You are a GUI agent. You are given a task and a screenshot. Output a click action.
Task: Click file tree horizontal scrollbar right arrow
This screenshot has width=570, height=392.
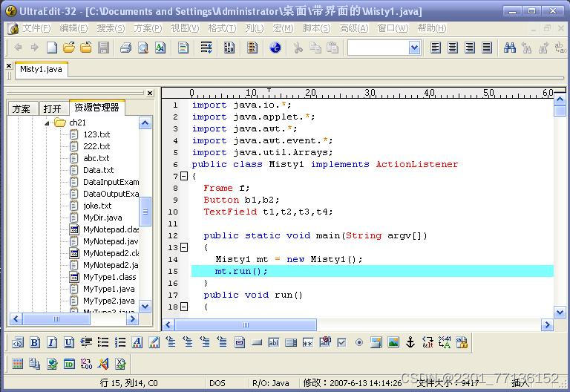coord(133,319)
